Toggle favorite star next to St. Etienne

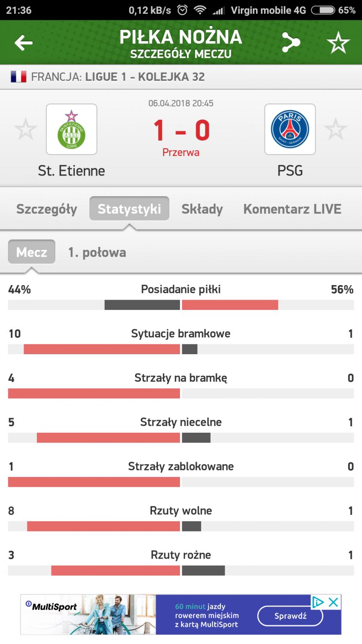[x=25, y=129]
